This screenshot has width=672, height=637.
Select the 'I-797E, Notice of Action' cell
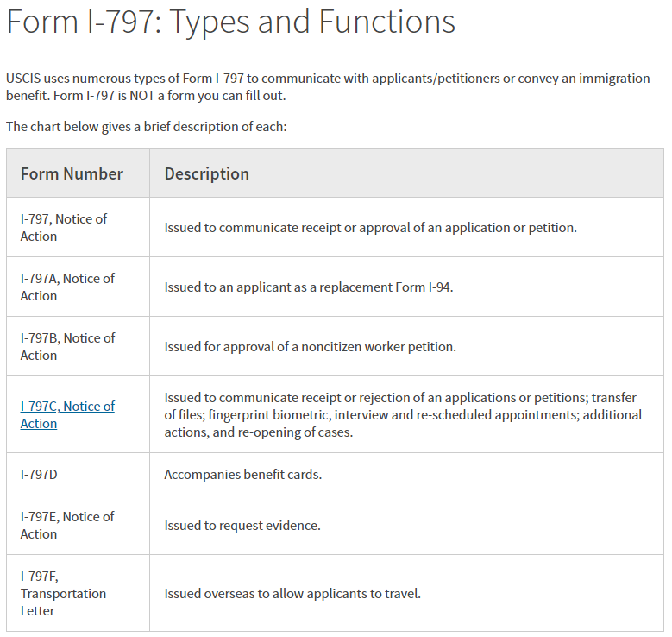pyautogui.click(x=67, y=525)
